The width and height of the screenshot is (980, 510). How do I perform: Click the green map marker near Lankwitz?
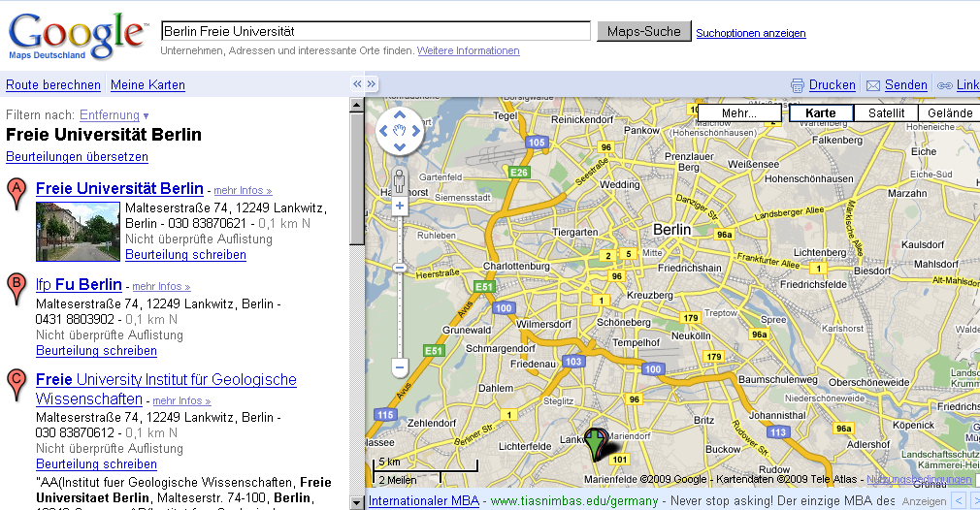595,443
